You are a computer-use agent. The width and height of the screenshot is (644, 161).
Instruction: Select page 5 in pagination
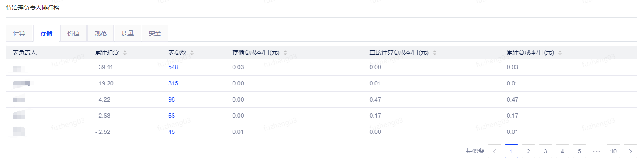[579, 151]
